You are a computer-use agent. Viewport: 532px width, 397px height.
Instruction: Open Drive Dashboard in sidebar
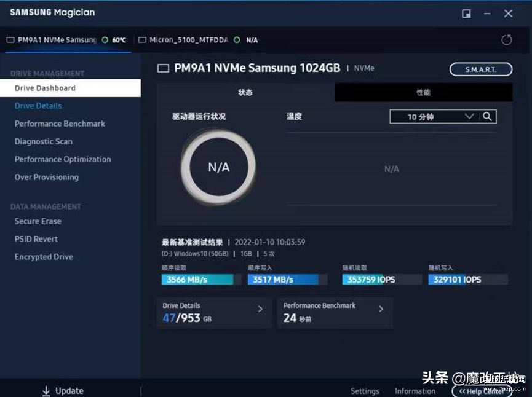tap(70, 88)
